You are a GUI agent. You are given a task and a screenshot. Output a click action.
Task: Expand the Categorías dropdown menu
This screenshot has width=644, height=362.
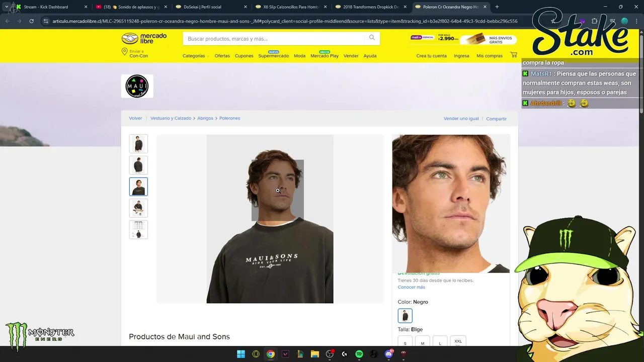196,56
